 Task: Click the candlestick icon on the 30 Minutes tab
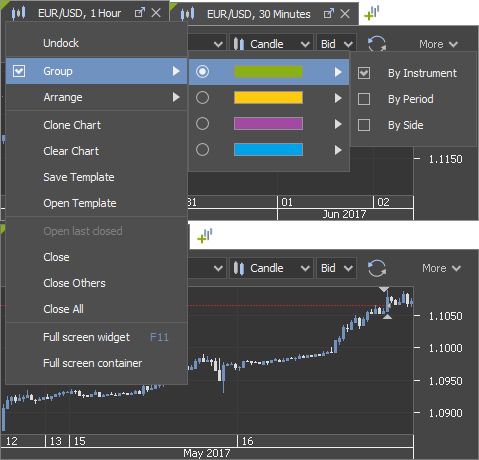(x=187, y=14)
